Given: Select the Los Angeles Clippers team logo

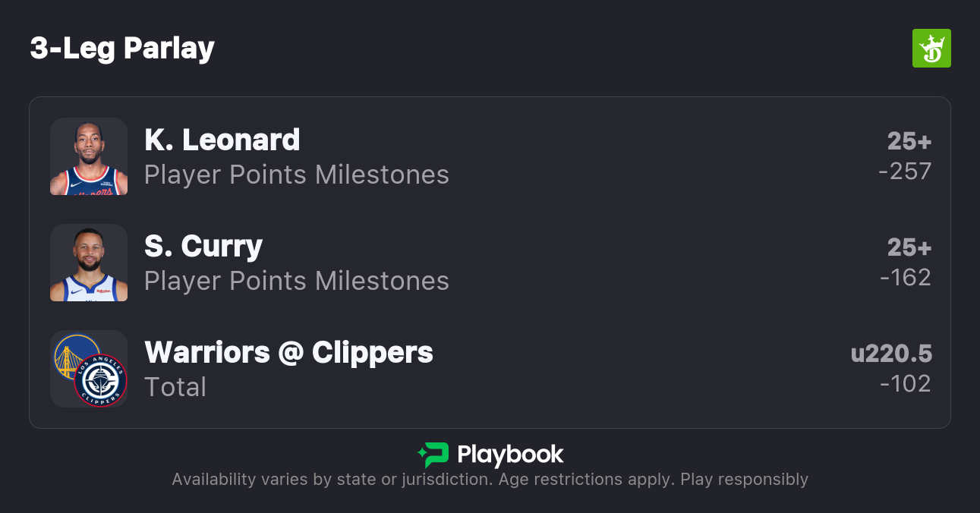Looking at the screenshot, I should (101, 381).
